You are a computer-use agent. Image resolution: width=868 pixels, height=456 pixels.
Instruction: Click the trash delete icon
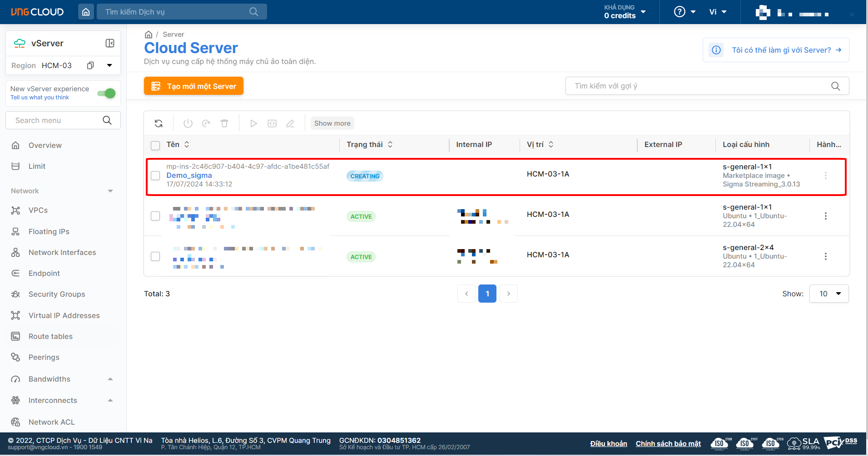pos(224,123)
